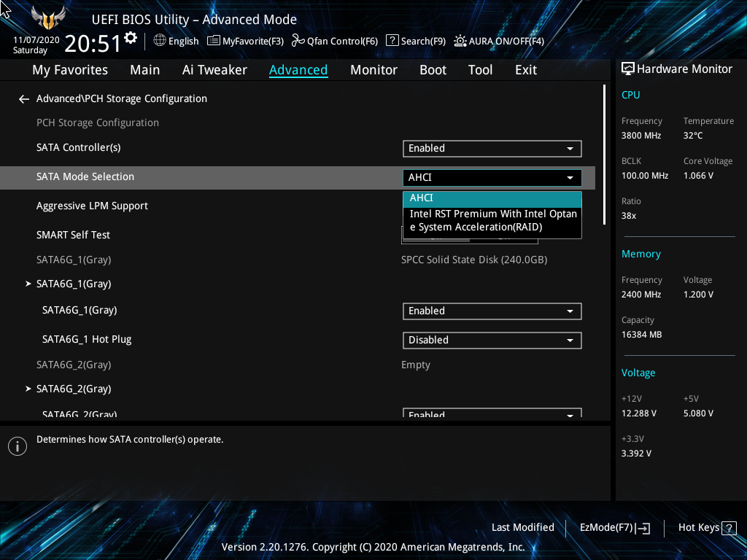Click the Hardware Monitor screen icon
The height and width of the screenshot is (560, 747).
628,69
